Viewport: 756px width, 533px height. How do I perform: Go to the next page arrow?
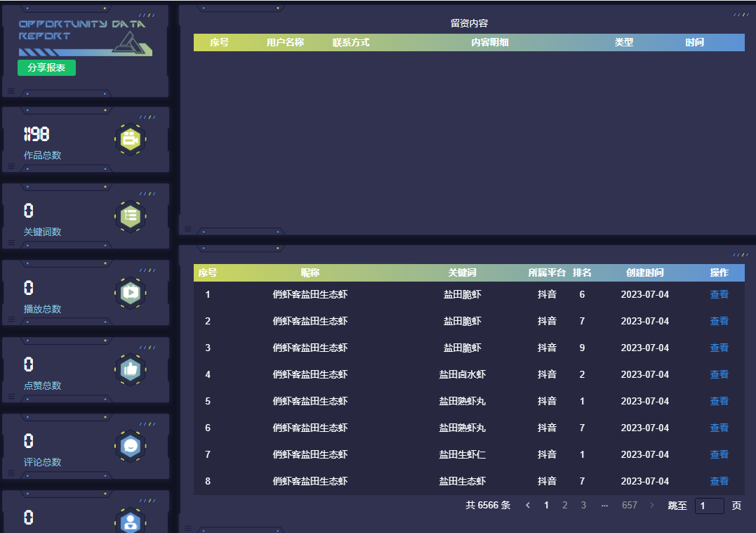pos(652,505)
